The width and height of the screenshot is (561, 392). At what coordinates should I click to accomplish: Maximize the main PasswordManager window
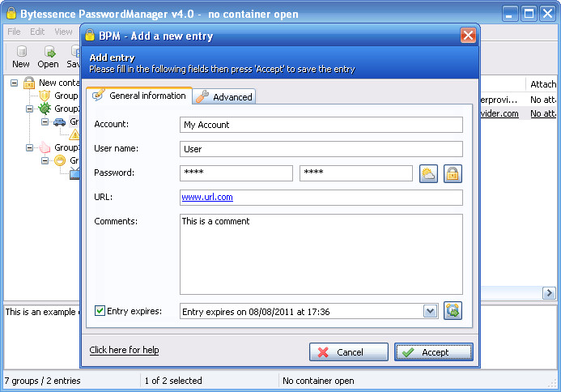[529, 14]
